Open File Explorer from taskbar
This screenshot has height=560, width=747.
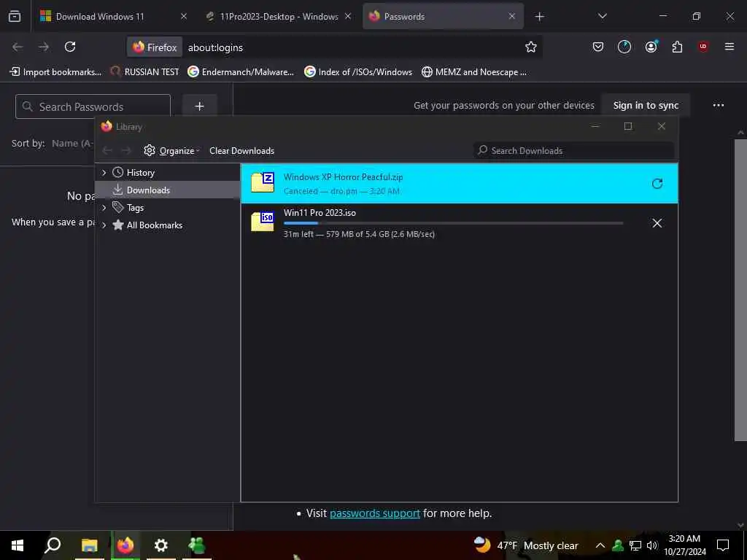[x=89, y=545]
